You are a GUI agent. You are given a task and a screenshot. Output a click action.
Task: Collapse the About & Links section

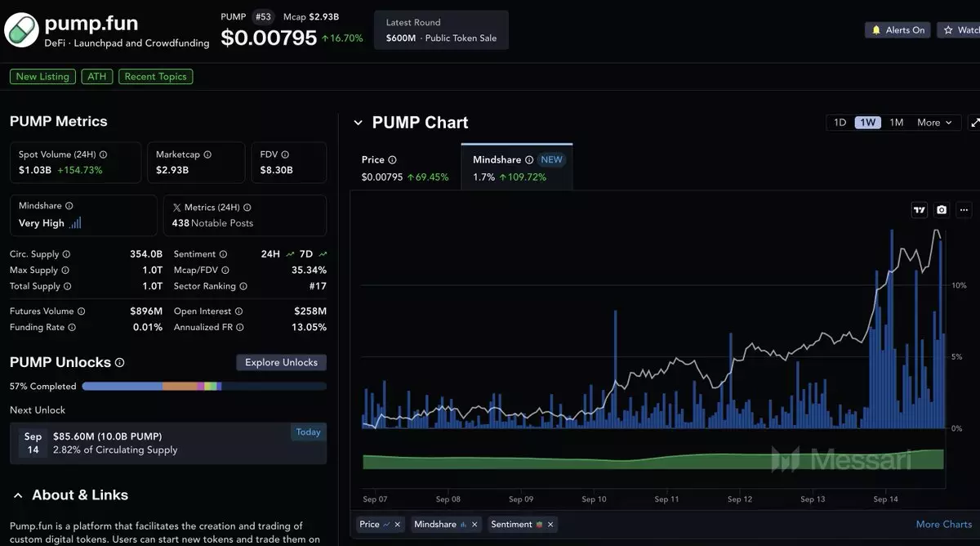tap(17, 495)
